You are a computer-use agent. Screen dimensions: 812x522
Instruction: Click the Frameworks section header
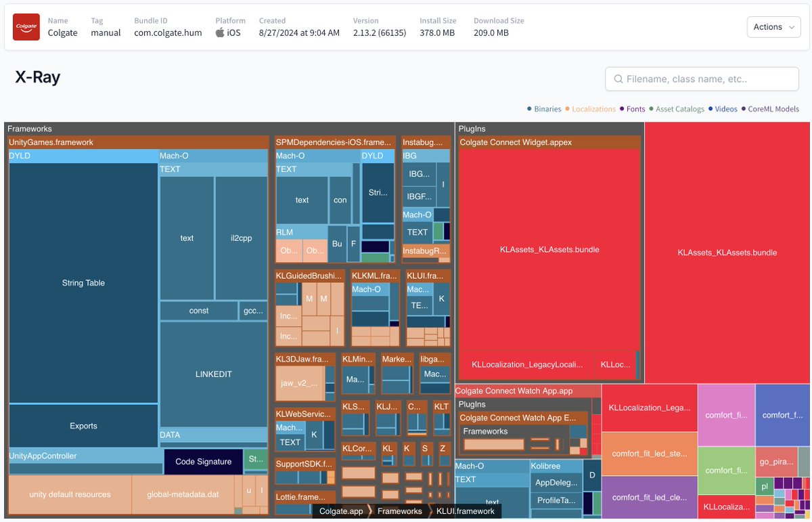pyautogui.click(x=229, y=129)
